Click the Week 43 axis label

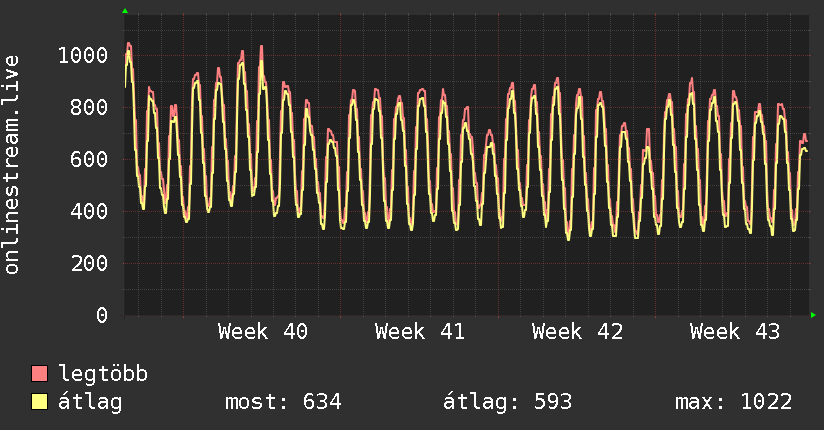point(735,332)
